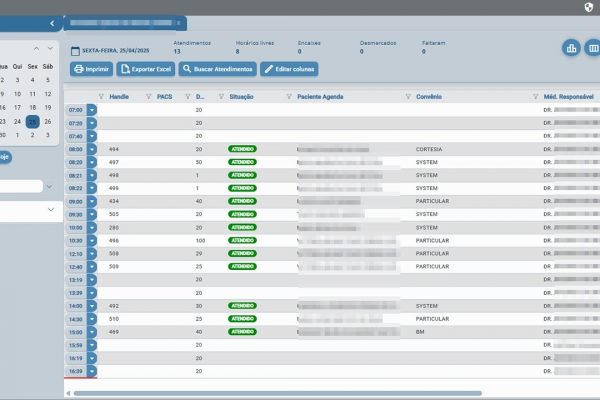
Task: Filter the Paciente Agenda column
Action: pos(289,96)
